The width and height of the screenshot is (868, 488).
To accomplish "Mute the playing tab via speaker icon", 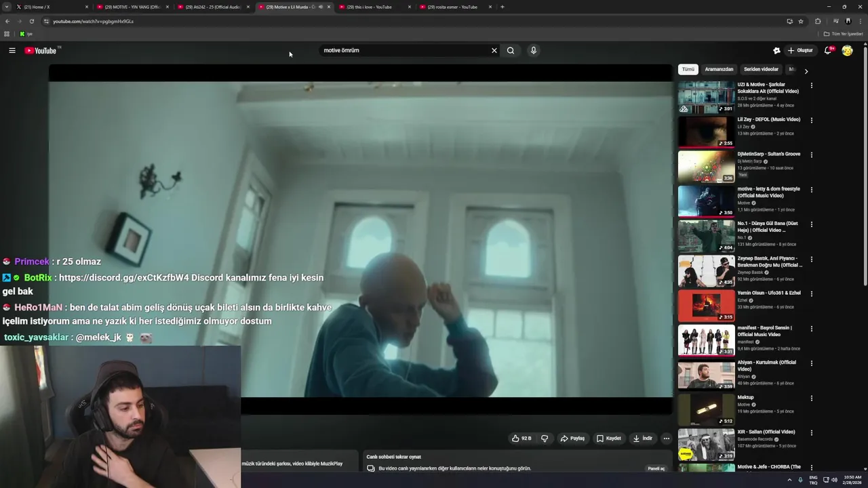I will (x=321, y=7).
